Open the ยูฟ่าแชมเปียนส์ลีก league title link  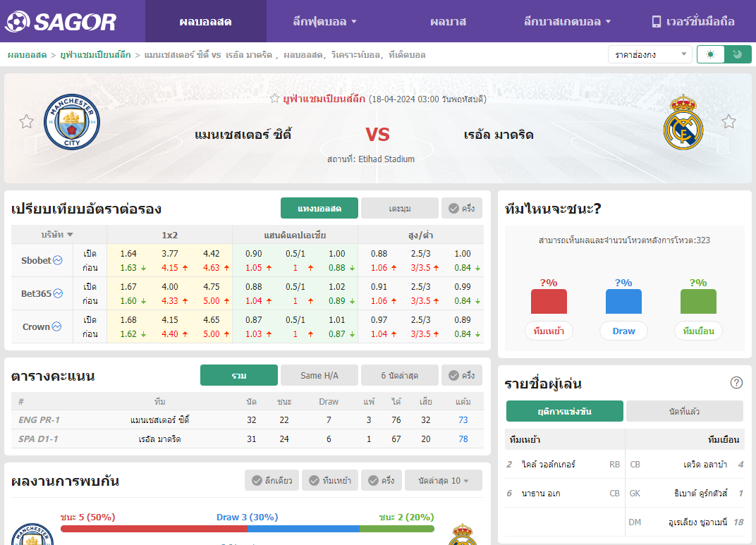[x=324, y=99]
